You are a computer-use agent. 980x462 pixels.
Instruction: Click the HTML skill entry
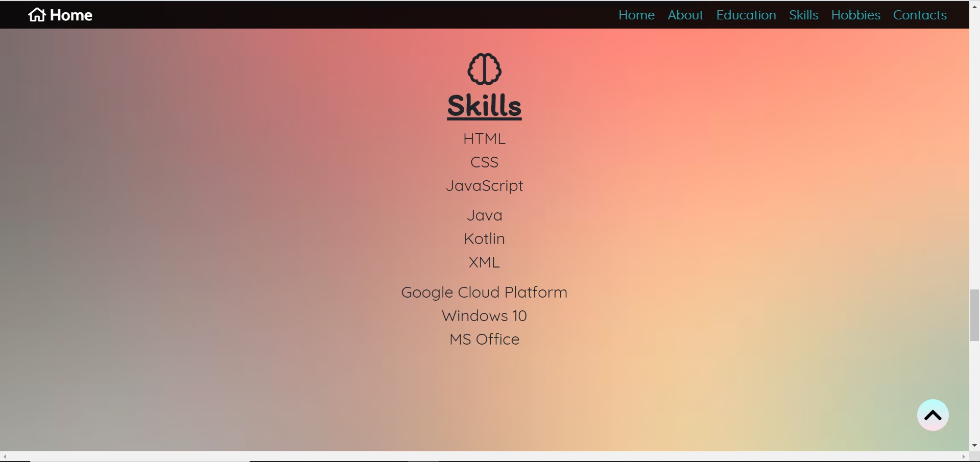pos(484,139)
